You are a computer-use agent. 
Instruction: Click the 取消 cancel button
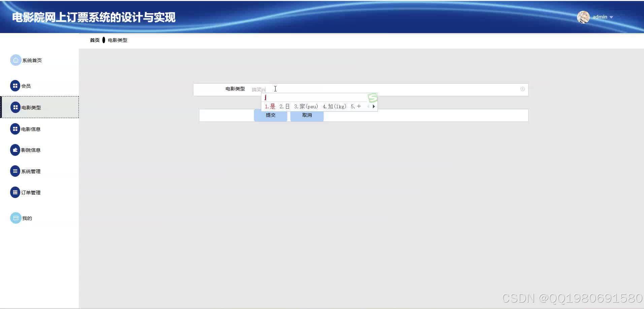[x=307, y=115]
